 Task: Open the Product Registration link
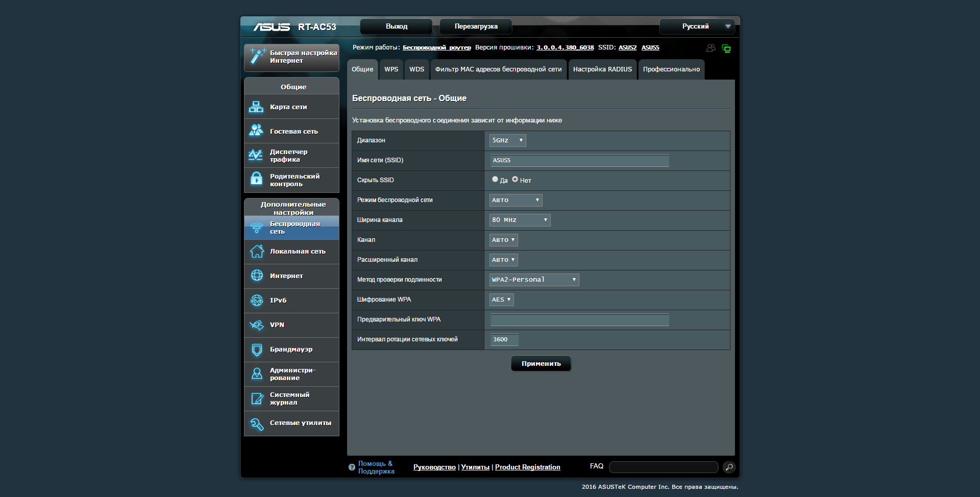tap(527, 467)
